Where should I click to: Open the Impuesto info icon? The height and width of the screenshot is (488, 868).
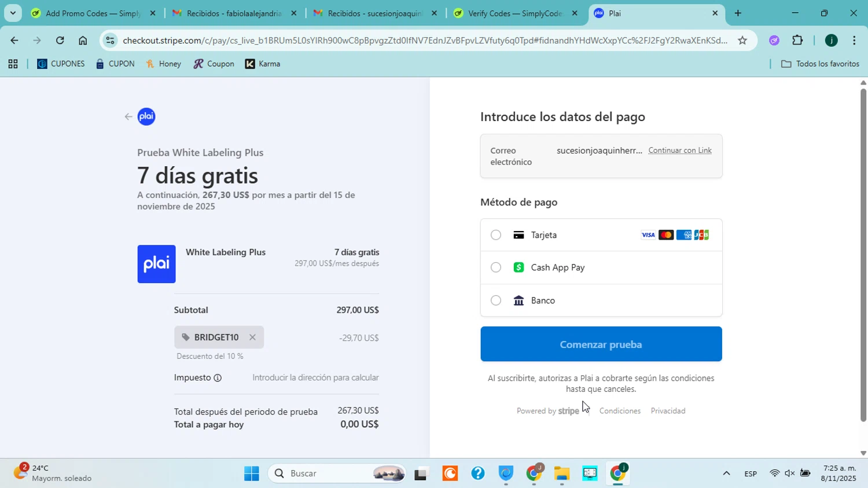pyautogui.click(x=218, y=378)
